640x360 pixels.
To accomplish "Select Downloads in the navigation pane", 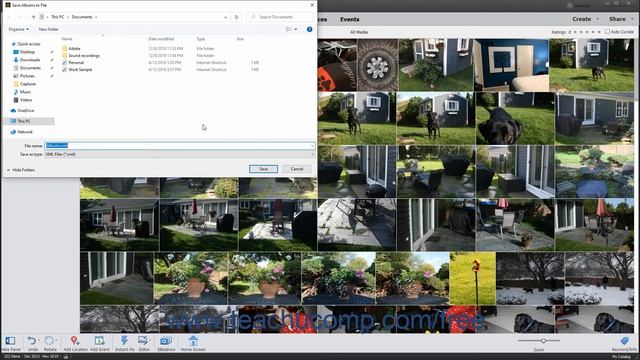I will click(x=30, y=60).
